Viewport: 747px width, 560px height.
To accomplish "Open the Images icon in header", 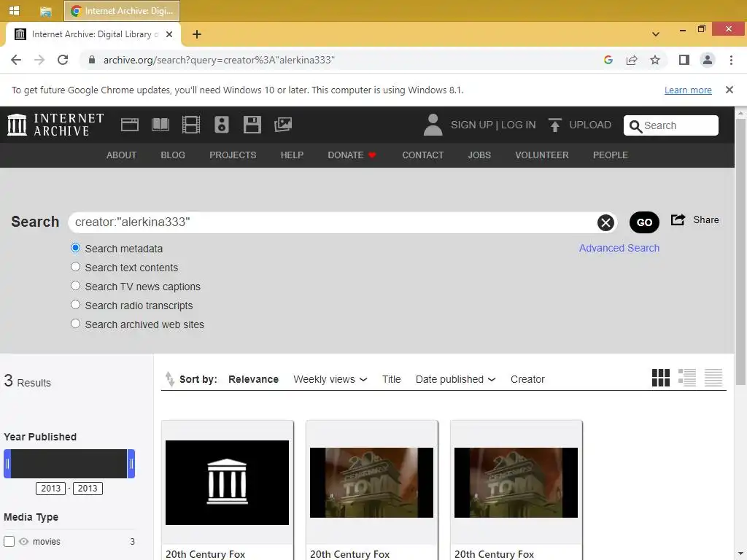I will [283, 125].
